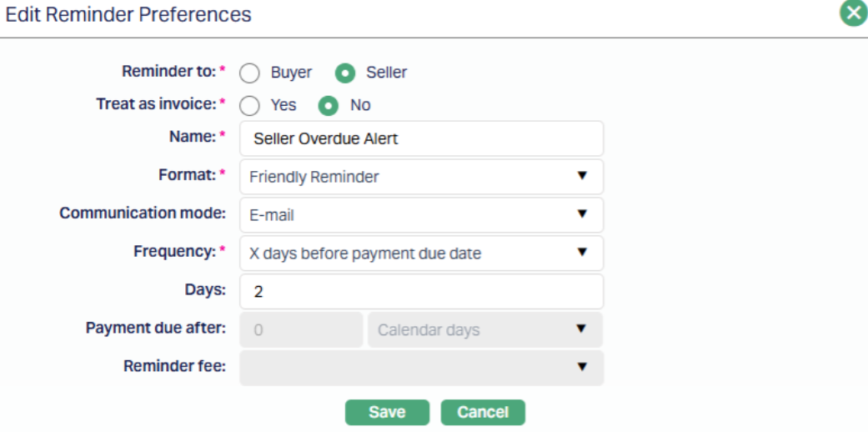The height and width of the screenshot is (432, 868).
Task: Close the Edit Reminder Preferences dialog
Action: pyautogui.click(x=852, y=14)
